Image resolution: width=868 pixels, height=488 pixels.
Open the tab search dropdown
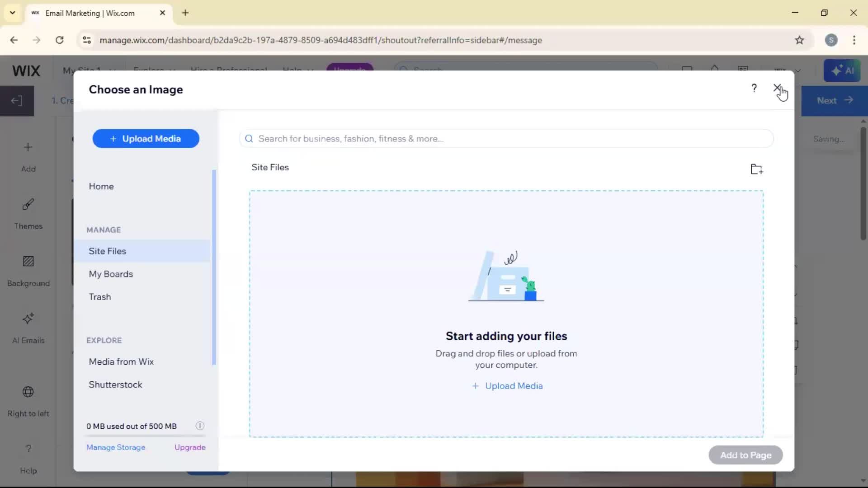13,13
